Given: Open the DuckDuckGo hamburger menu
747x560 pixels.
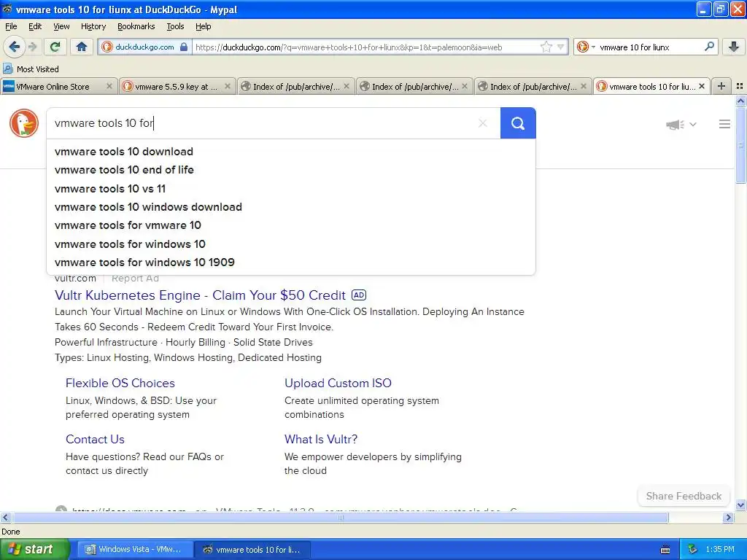Looking at the screenshot, I should point(724,124).
